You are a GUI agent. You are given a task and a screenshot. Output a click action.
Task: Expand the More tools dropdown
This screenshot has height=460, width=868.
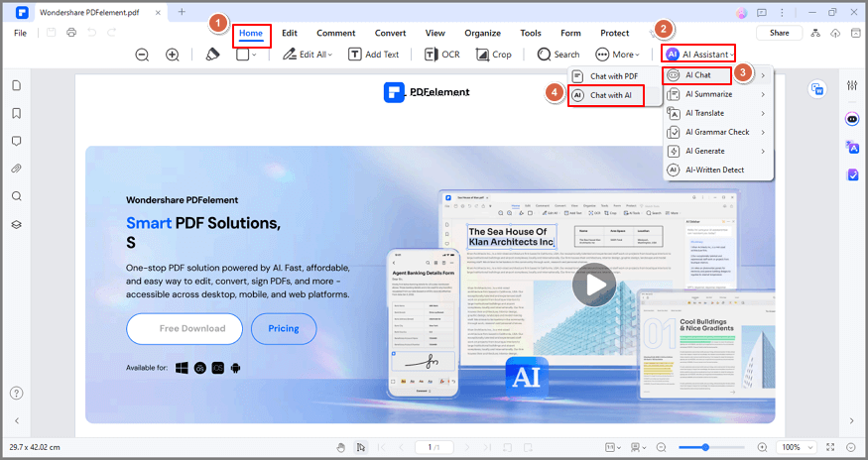pos(617,55)
